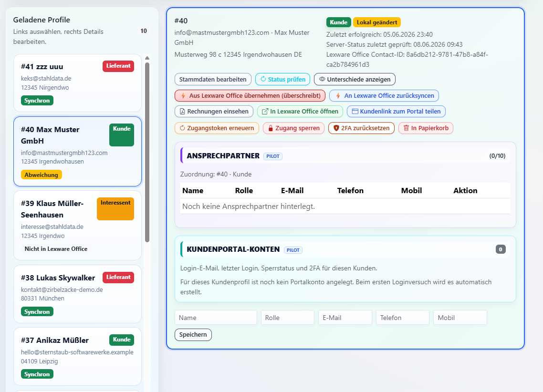Click Synchron badge on profile #41
Image resolution: width=543 pixels, height=392 pixels.
click(x=37, y=100)
